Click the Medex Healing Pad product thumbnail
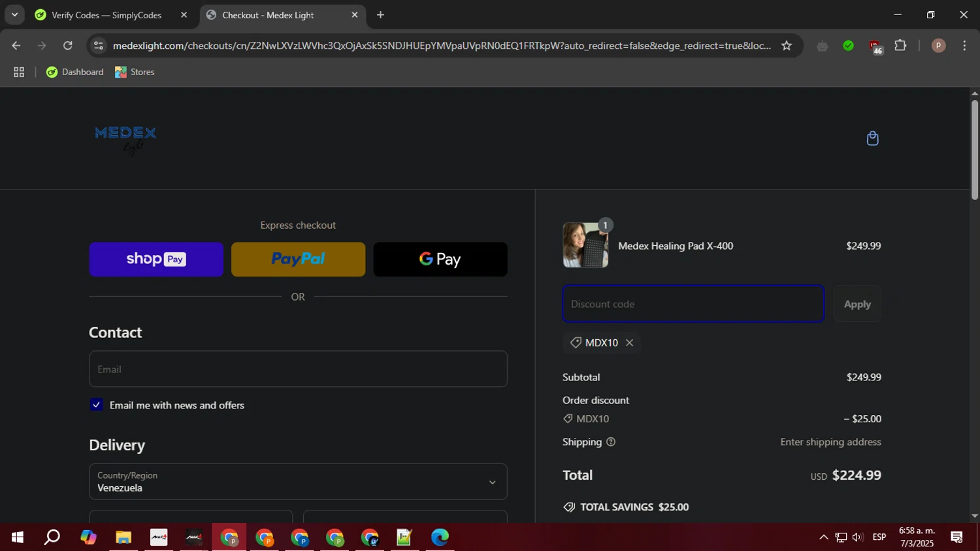The width and height of the screenshot is (980, 551). point(585,246)
